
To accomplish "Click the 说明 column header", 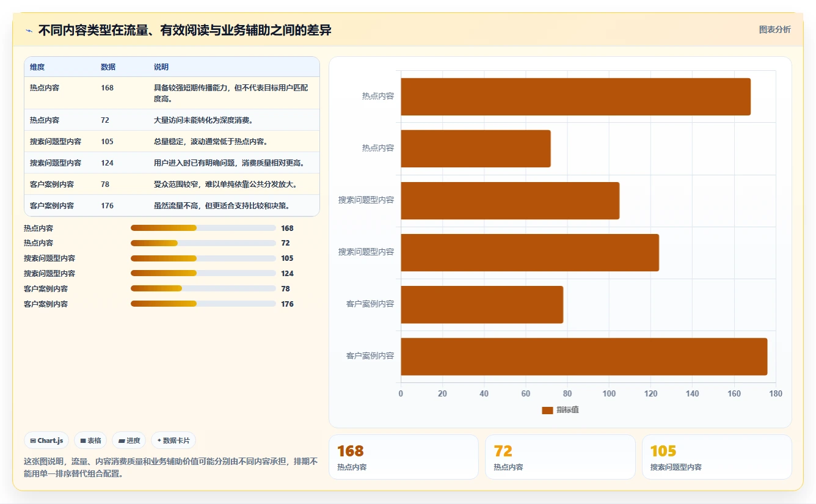I will [x=161, y=67].
